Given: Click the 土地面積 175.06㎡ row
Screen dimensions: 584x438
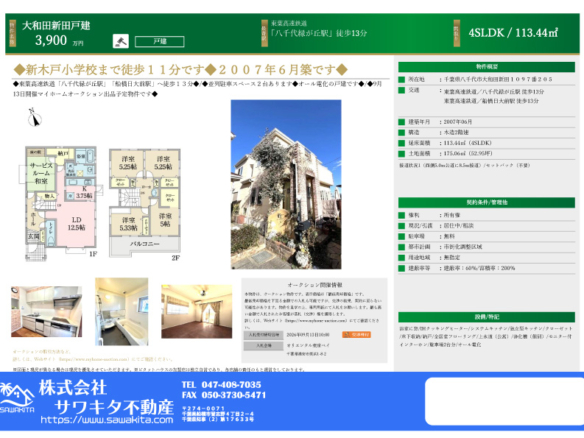Looking at the screenshot, I should coord(486,153).
